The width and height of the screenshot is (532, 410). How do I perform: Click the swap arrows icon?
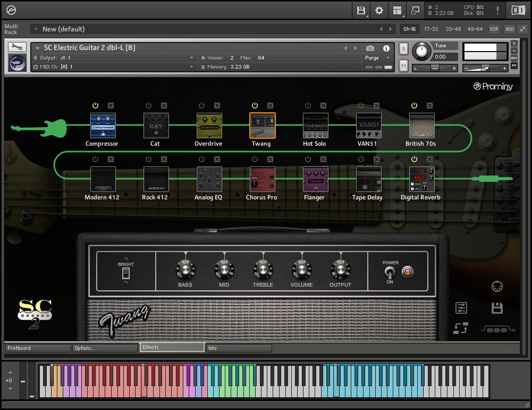coord(461,328)
